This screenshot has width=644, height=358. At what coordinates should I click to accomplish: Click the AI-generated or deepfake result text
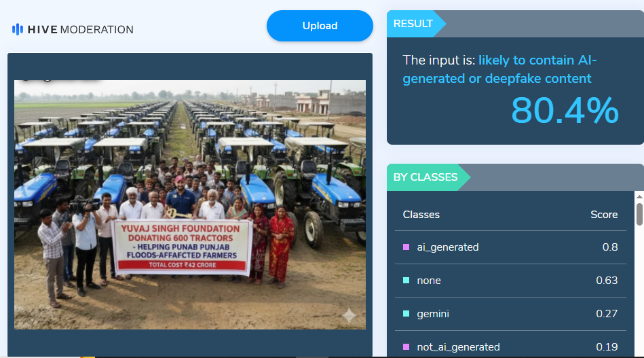coord(499,69)
